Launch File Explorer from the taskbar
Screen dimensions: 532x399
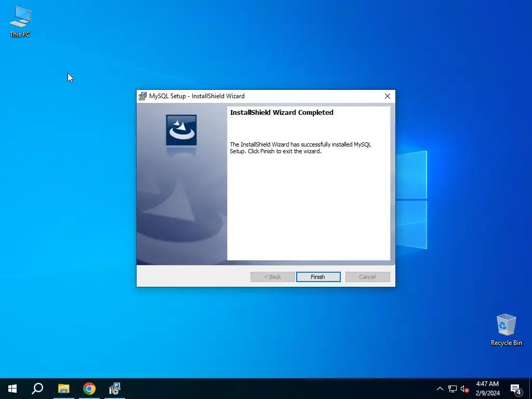[x=63, y=389]
